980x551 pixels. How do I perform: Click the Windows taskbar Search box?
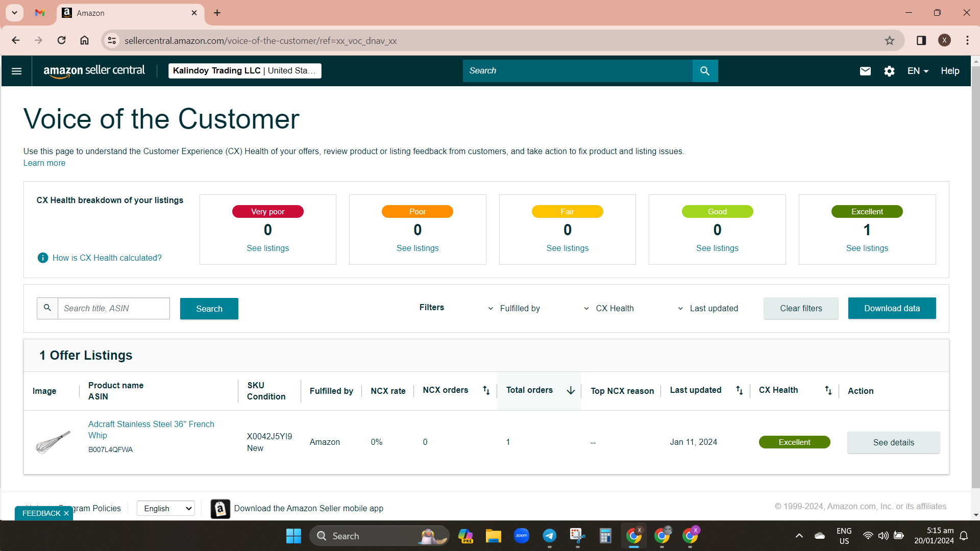point(379,536)
